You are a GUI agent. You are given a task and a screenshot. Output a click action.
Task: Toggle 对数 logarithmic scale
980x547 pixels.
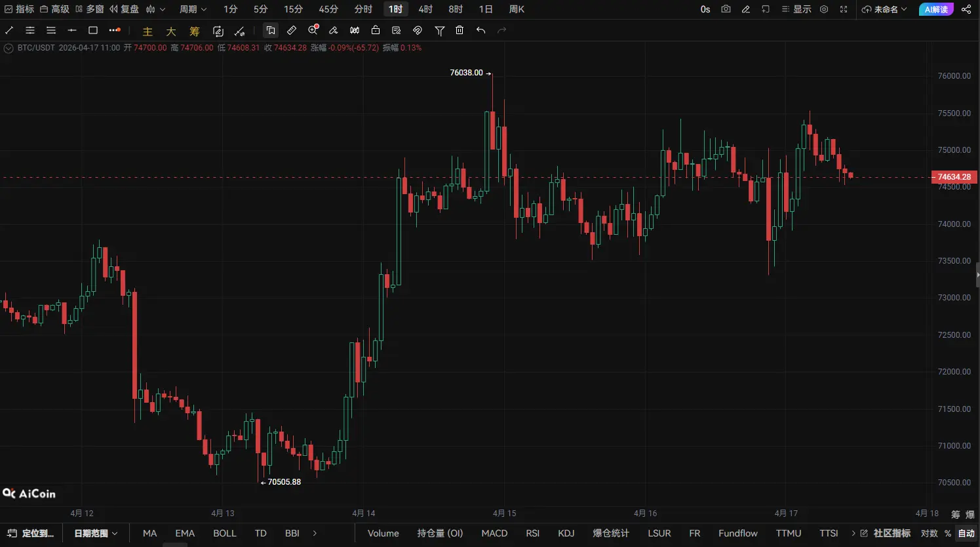tap(930, 533)
